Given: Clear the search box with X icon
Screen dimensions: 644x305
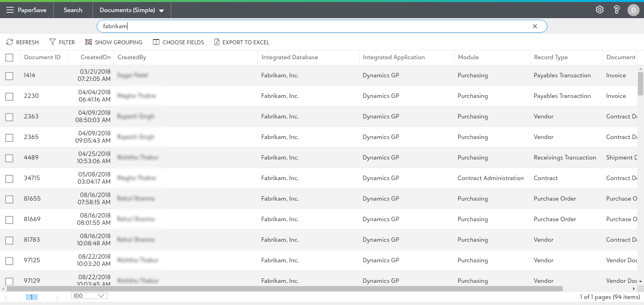Looking at the screenshot, I should point(535,26).
